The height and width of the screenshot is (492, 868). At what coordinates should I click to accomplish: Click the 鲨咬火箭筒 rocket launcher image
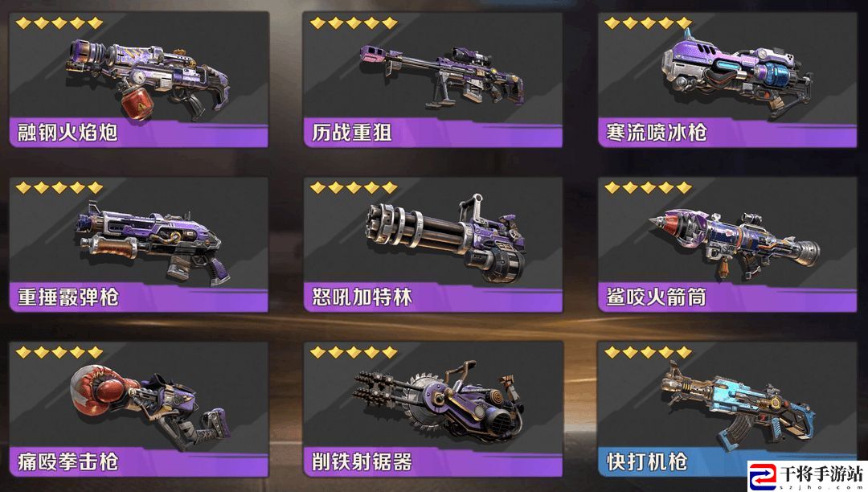pyautogui.click(x=735, y=243)
